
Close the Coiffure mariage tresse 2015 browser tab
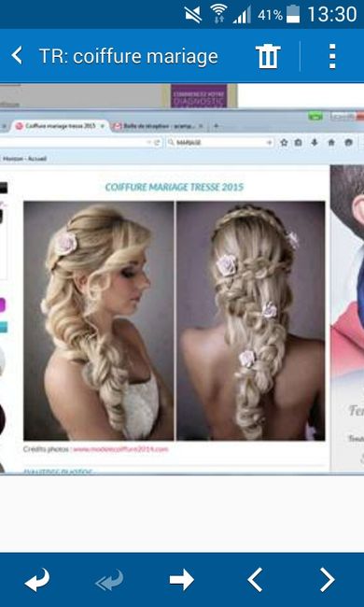click(103, 126)
